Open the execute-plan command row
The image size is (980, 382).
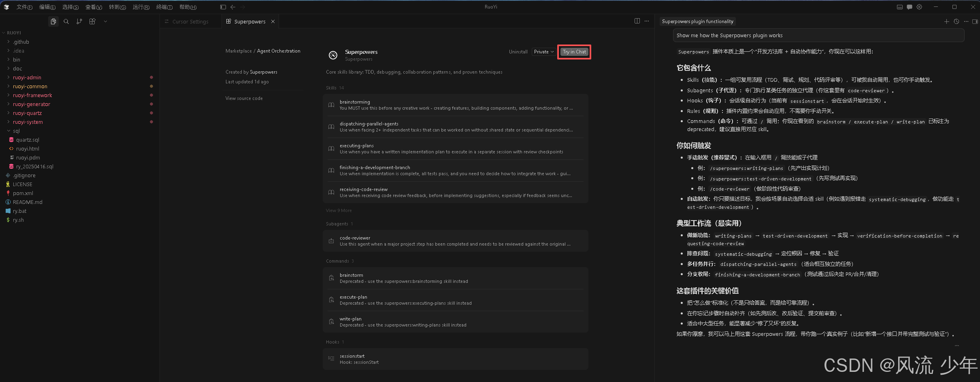[456, 300]
